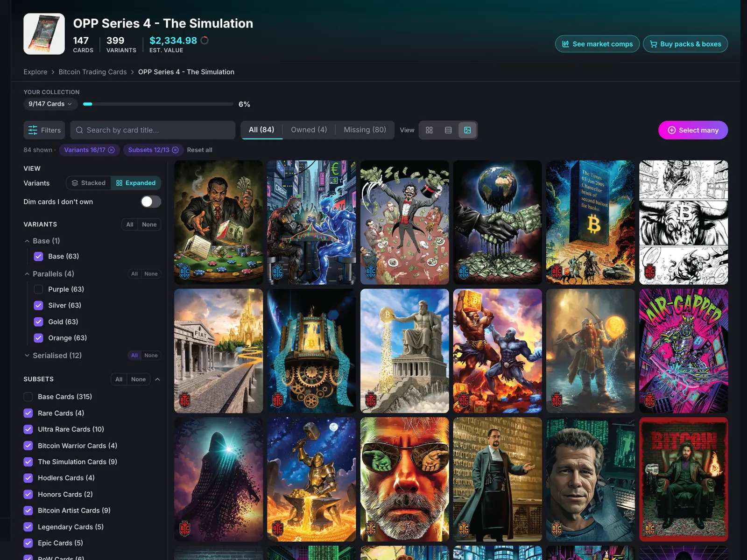Viewport: 747px width, 560px height.
Task: Open the black-and-white bull comic card
Action: (684, 223)
